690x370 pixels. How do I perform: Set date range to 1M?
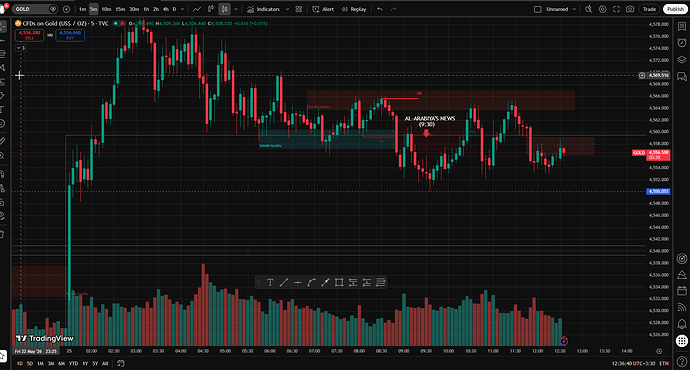point(40,363)
